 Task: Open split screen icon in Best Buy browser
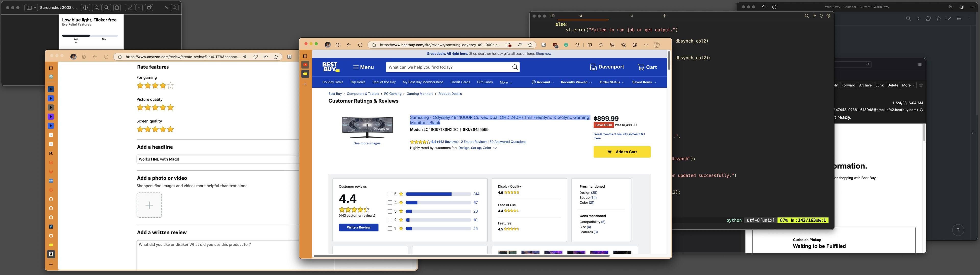[x=589, y=45]
